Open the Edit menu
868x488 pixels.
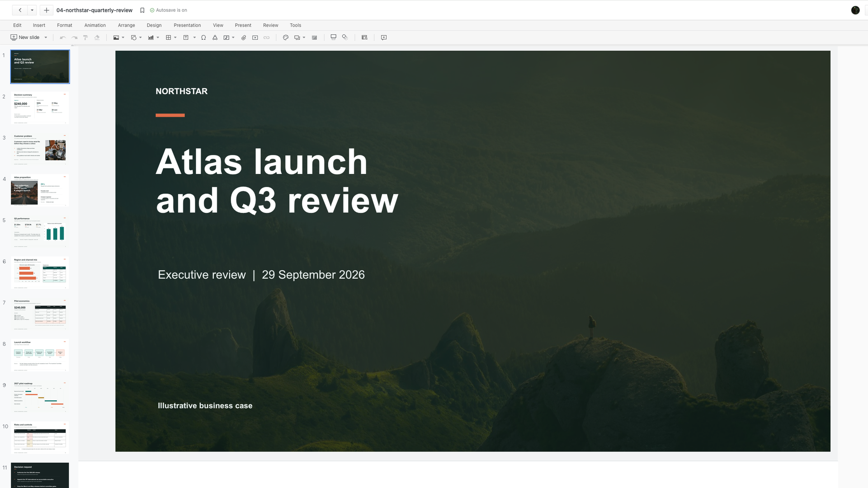pos(17,25)
